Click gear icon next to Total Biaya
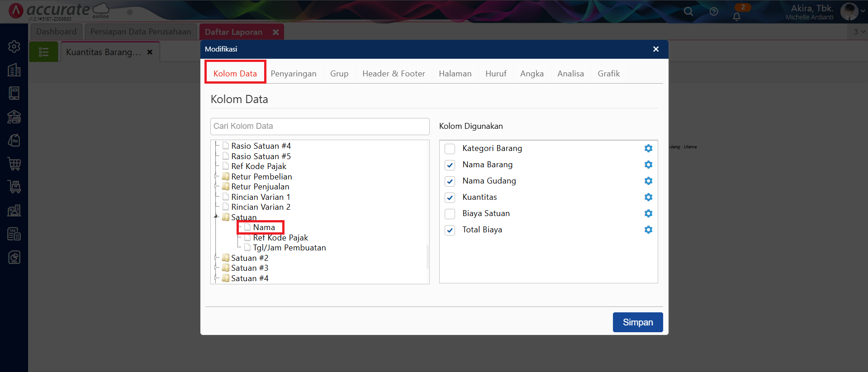Viewport: 868px width, 372px height. coord(648,230)
